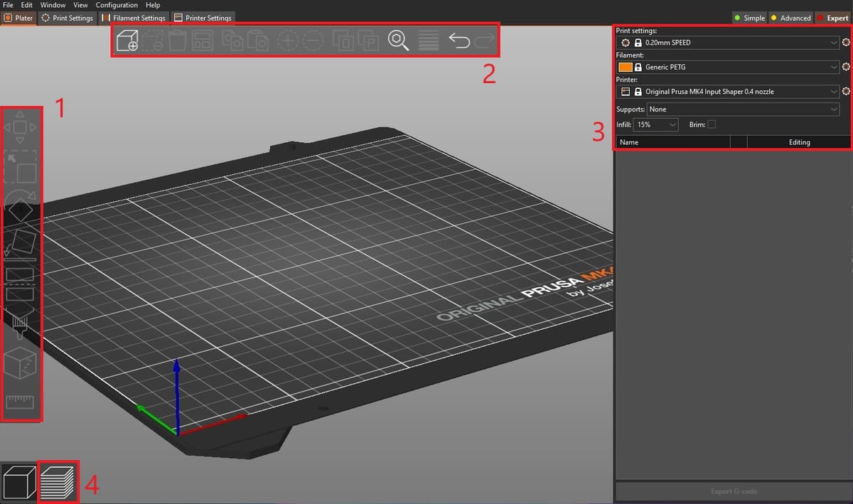853x504 pixels.
Task: Switch to Expert mode
Action: point(832,18)
